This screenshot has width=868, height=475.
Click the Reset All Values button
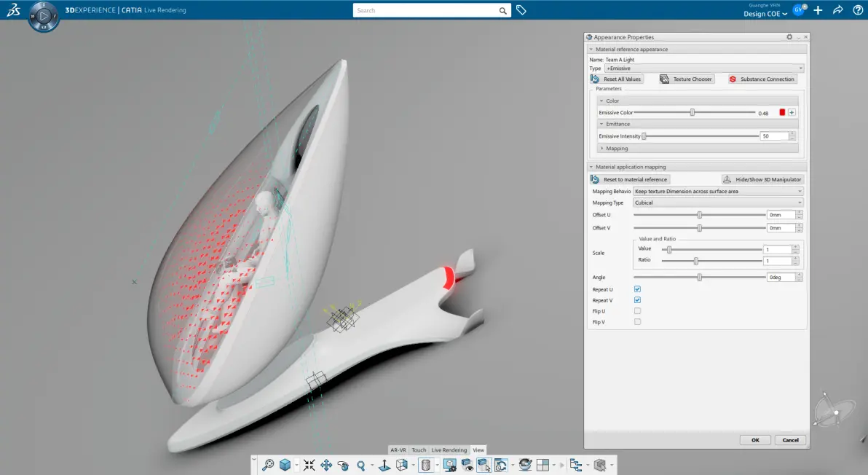click(616, 79)
